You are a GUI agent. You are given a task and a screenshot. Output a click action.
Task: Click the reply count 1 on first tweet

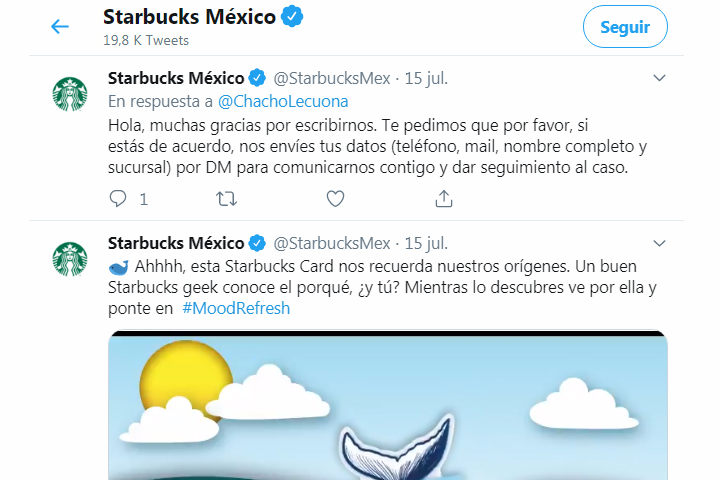tap(144, 199)
